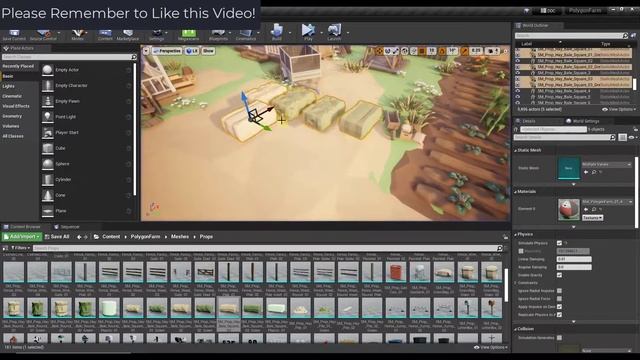Select the Cone shape icon

[x=48, y=195]
